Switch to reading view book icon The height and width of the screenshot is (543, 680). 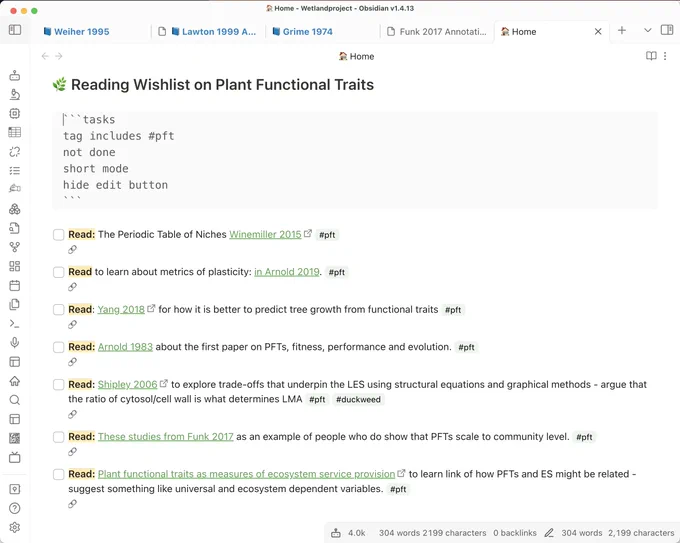[651, 56]
